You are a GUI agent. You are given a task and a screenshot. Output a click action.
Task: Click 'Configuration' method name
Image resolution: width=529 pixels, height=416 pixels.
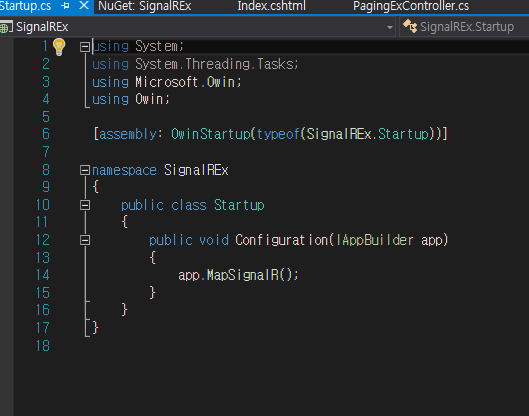[x=281, y=240]
